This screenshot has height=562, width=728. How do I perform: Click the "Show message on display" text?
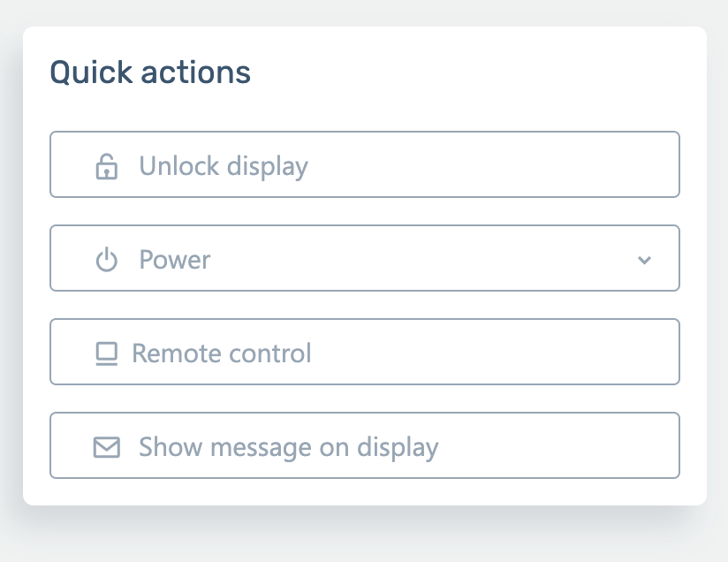click(288, 447)
